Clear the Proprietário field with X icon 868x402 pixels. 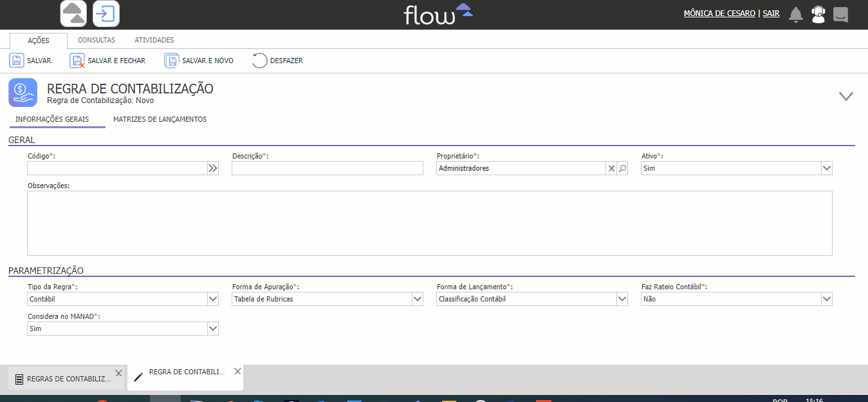tap(611, 168)
